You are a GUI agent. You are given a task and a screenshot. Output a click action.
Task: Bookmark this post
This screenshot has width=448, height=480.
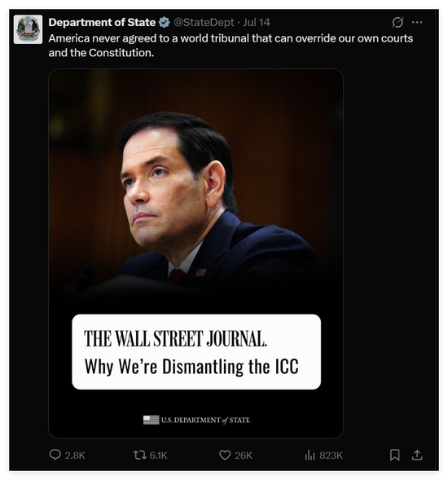click(395, 455)
